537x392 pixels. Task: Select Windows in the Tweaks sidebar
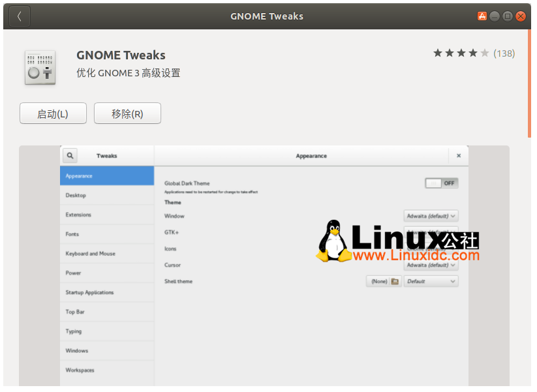pos(107,351)
